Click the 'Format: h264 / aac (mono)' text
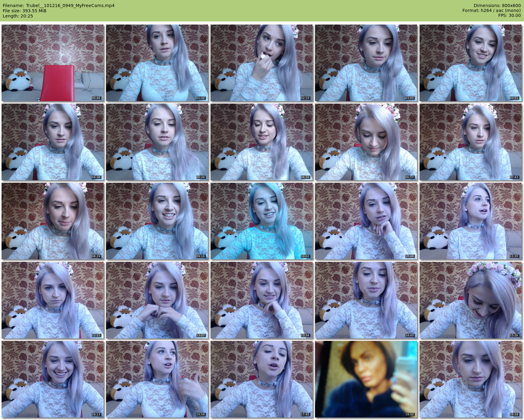 coord(492,11)
